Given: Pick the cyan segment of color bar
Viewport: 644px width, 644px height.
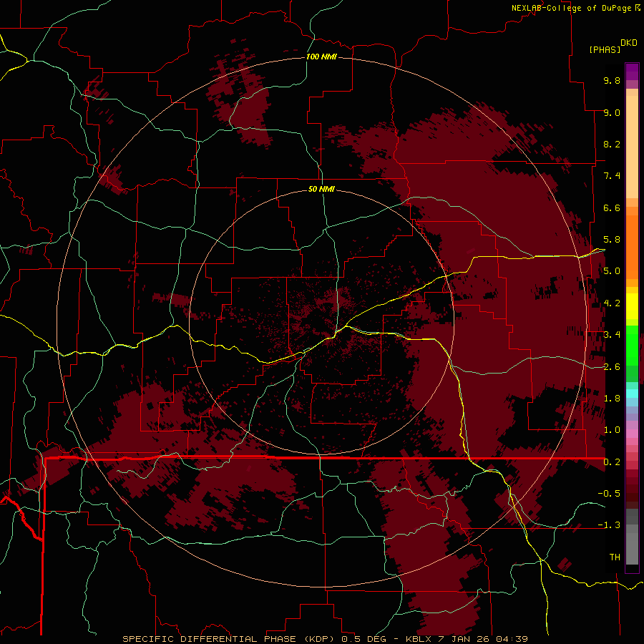Looking at the screenshot, I should [x=632, y=394].
